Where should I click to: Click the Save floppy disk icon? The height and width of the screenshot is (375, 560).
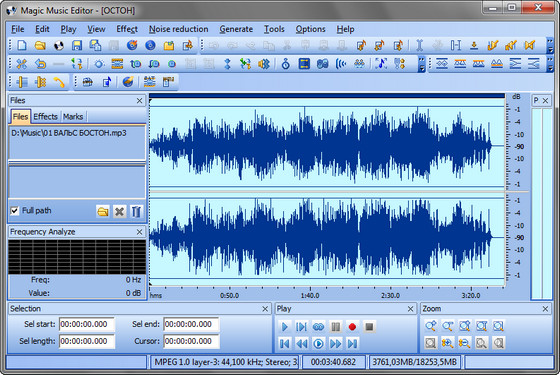[x=77, y=45]
